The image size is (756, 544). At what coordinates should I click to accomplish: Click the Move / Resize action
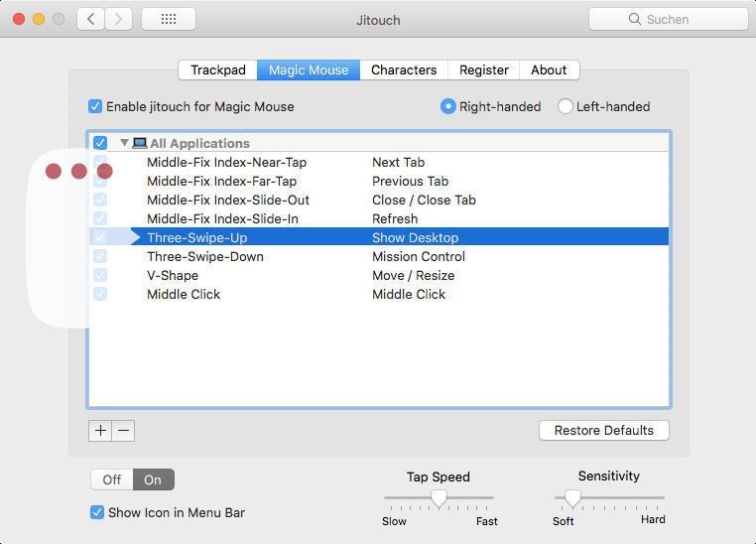413,275
